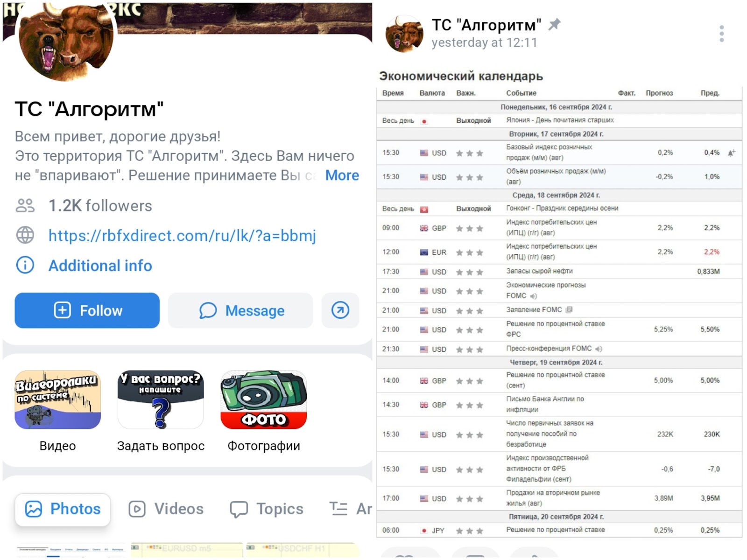
Task: Click the bell alert icon in calendar row
Action: [x=732, y=153]
